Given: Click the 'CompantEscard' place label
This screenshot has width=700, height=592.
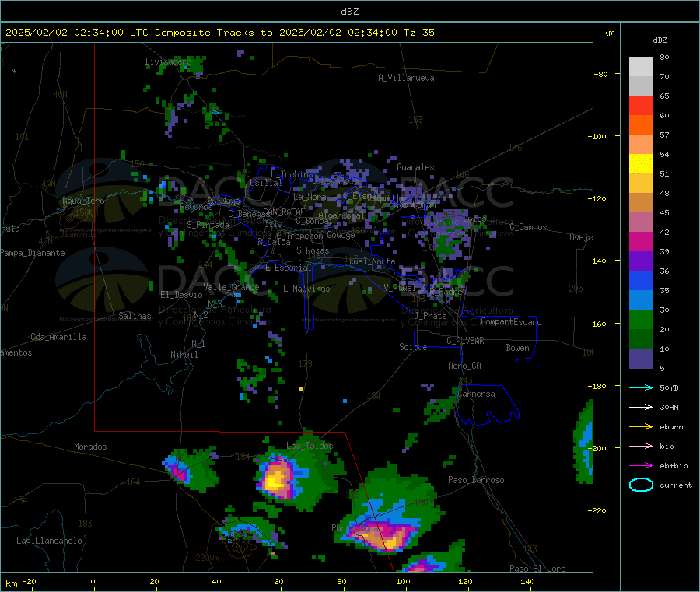Looking at the screenshot, I should 511,322.
